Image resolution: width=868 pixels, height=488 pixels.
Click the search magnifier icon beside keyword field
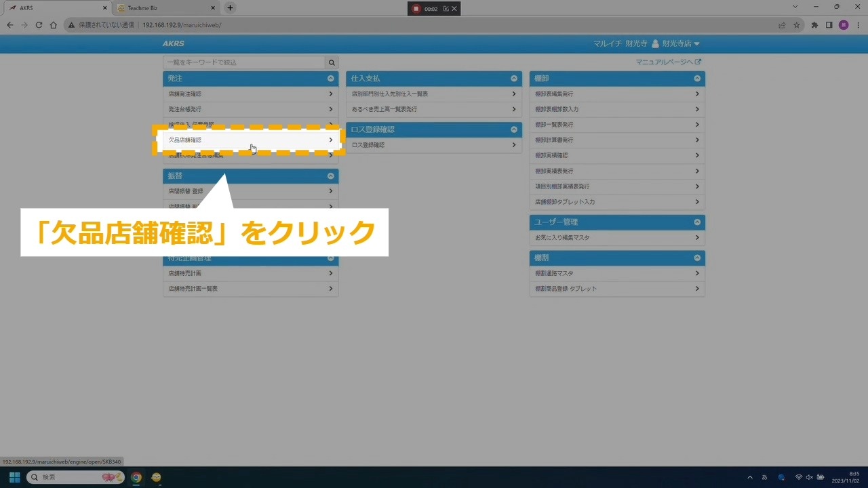332,62
